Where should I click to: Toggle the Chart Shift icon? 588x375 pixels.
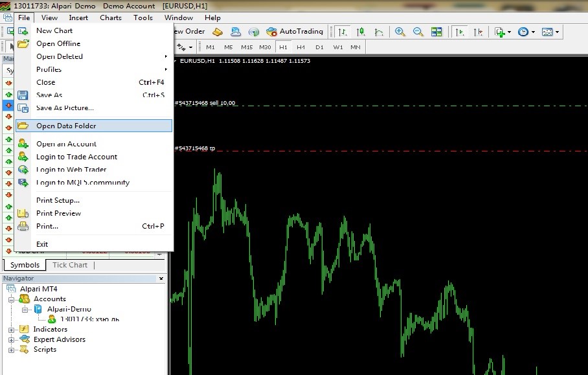click(x=478, y=32)
